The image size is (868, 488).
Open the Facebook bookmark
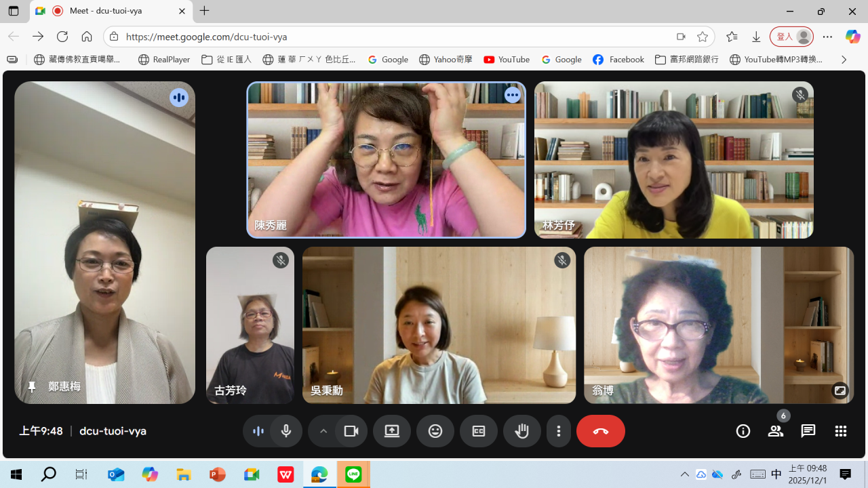point(618,60)
